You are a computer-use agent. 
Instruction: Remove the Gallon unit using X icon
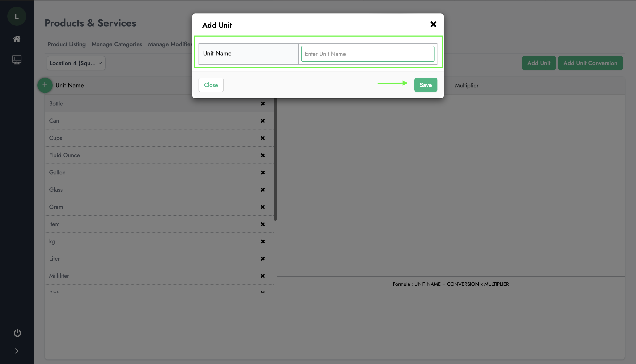(262, 173)
